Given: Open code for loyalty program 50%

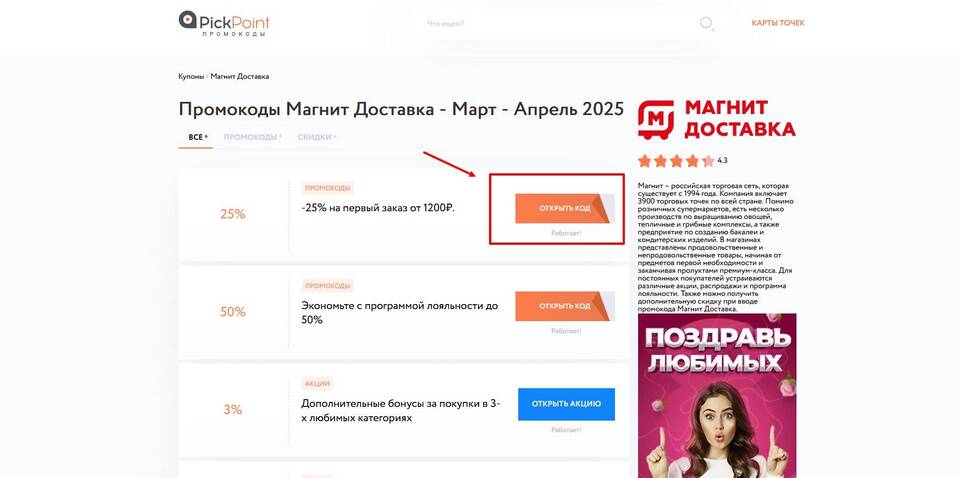Looking at the screenshot, I should pos(564,306).
